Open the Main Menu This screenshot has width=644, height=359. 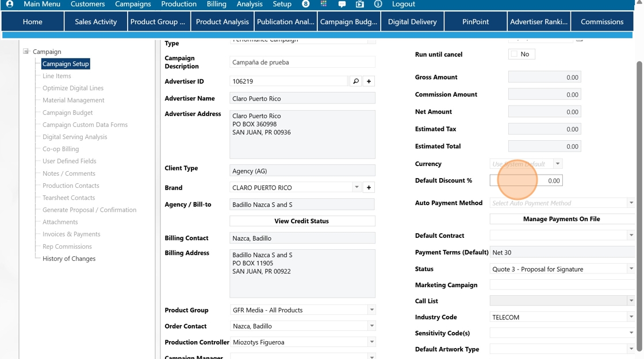click(42, 4)
